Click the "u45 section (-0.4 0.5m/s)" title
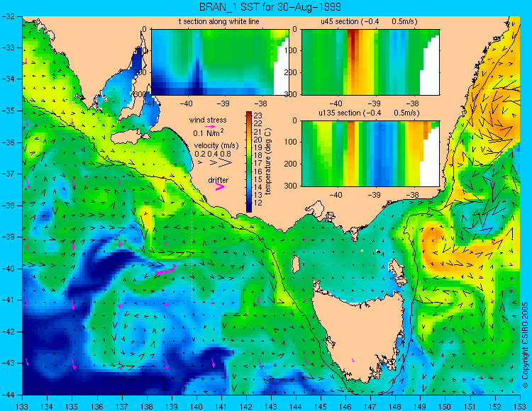The height and width of the screenshot is (411, 532). pos(369,21)
